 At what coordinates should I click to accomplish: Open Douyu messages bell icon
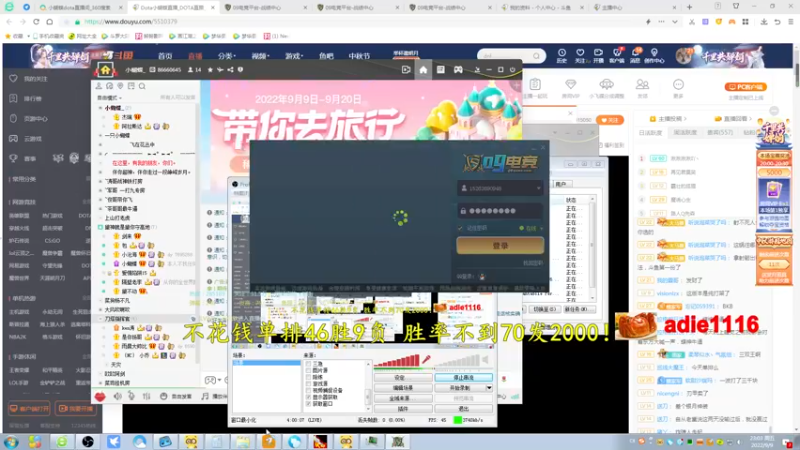(x=635, y=55)
